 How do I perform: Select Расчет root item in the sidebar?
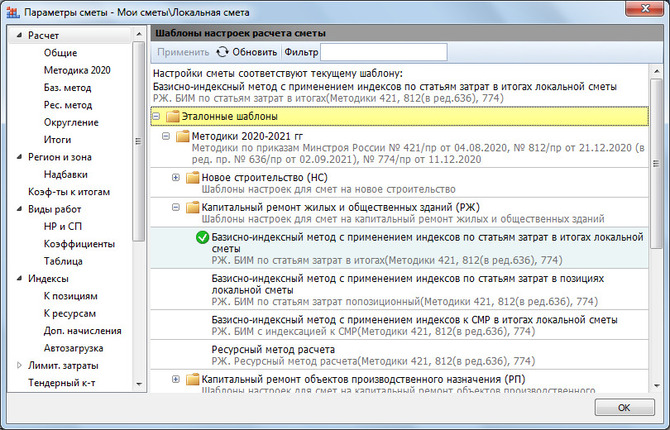tap(43, 35)
